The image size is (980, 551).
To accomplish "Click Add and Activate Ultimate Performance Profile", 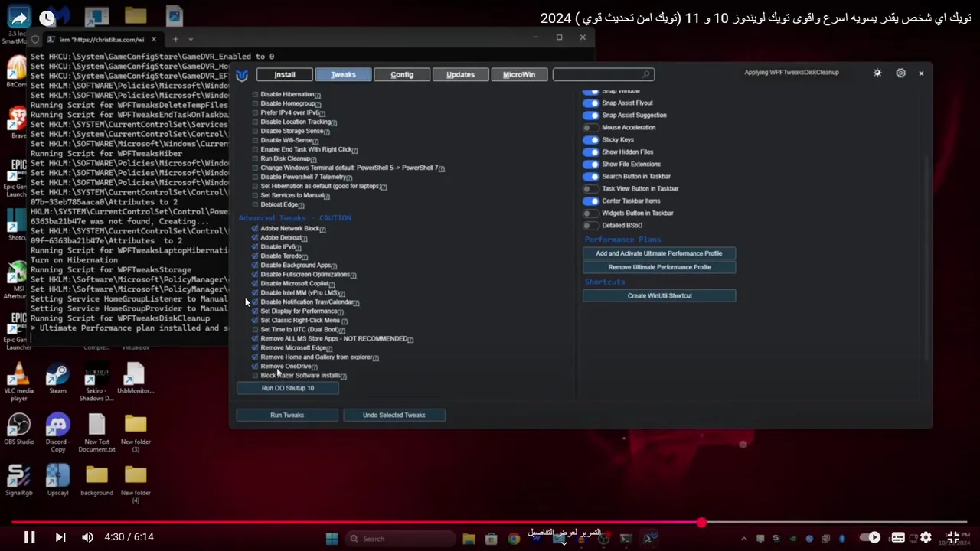I will coord(659,253).
